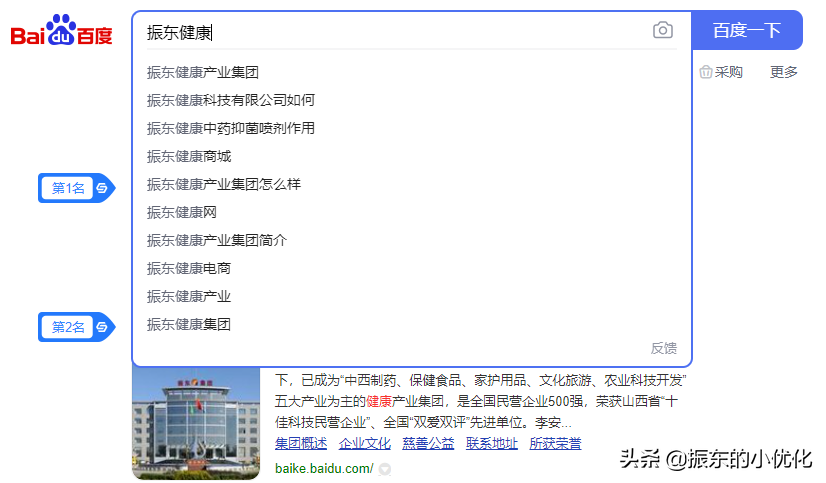Image resolution: width=826 pixels, height=483 pixels.
Task: Click the icon beside the 第2名 badge
Action: pos(102,327)
